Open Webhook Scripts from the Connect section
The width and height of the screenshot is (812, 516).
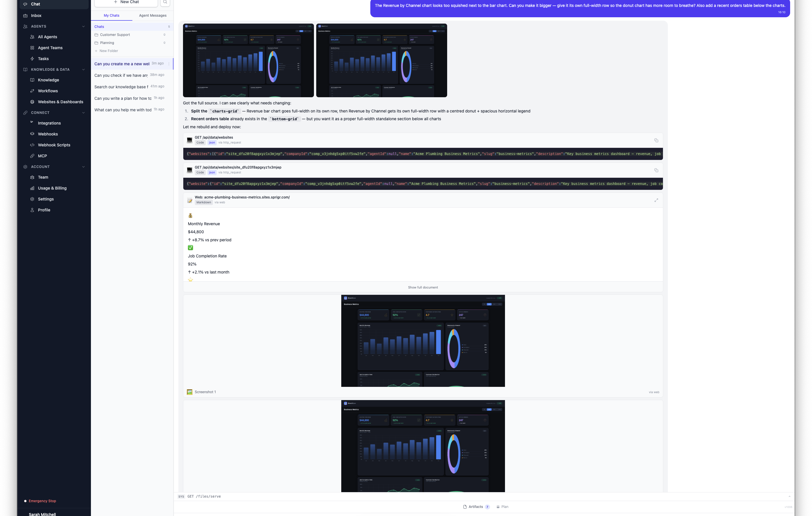click(54, 145)
